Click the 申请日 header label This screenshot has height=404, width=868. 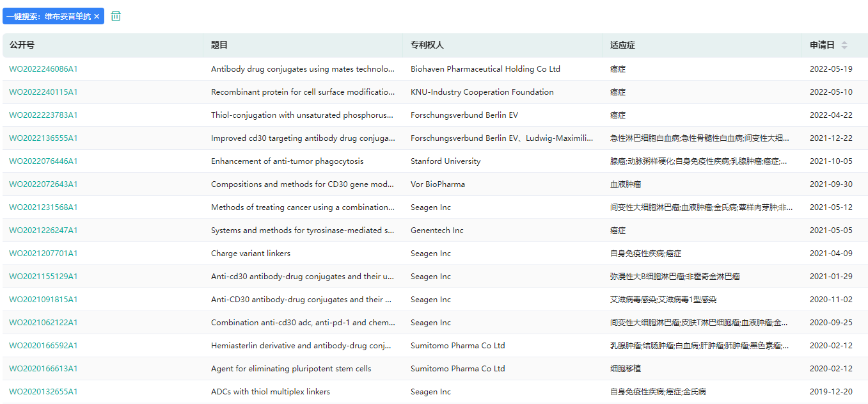click(x=822, y=45)
